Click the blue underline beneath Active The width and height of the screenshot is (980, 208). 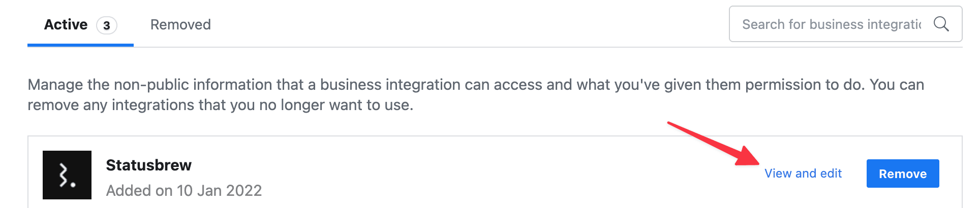click(80, 45)
